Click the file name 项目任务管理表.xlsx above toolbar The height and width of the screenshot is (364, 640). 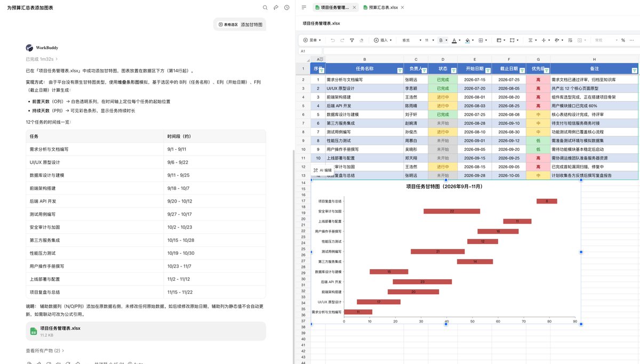point(321,23)
